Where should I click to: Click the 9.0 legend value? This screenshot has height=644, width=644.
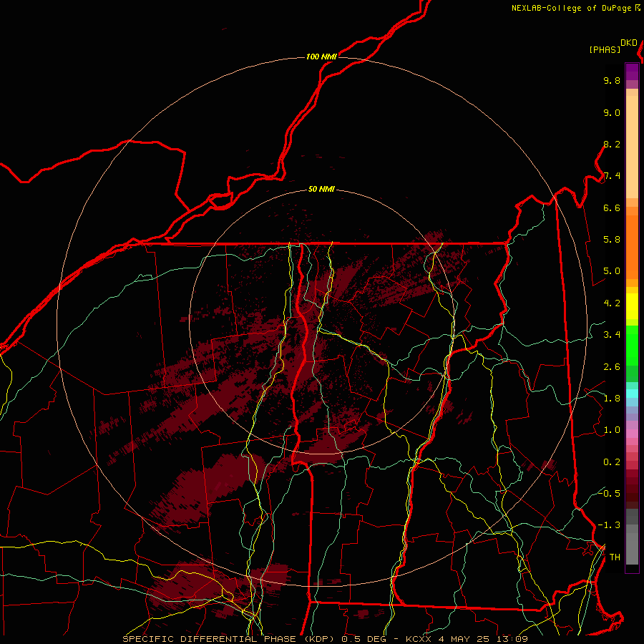tap(612, 112)
